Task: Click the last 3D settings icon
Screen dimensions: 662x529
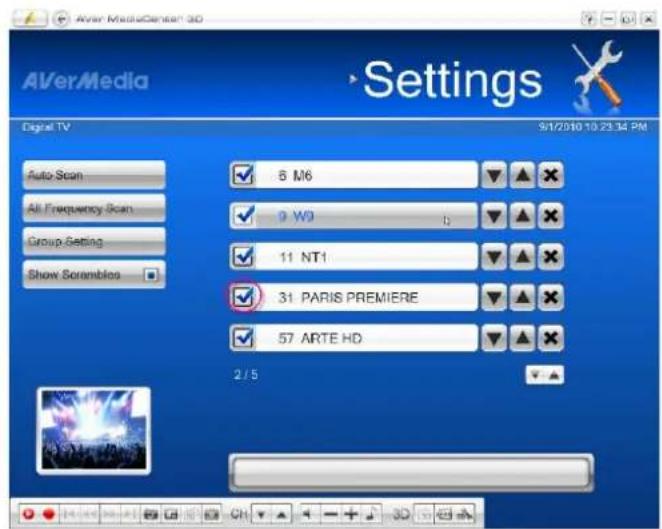Action: 464,514
